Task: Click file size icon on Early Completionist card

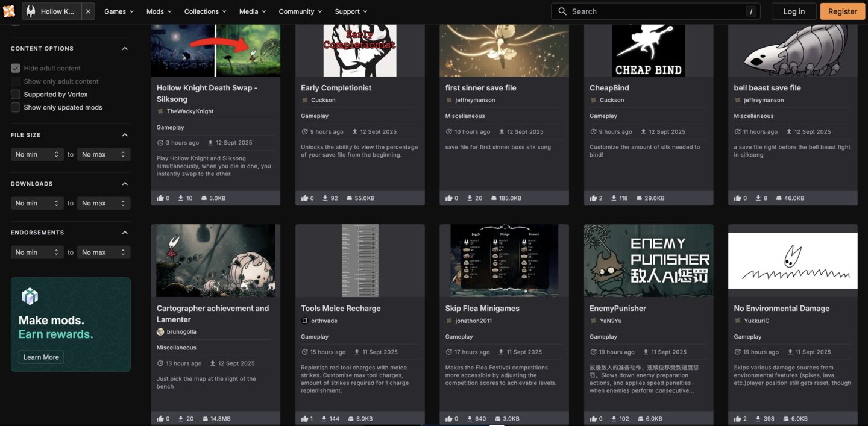Action: point(350,198)
